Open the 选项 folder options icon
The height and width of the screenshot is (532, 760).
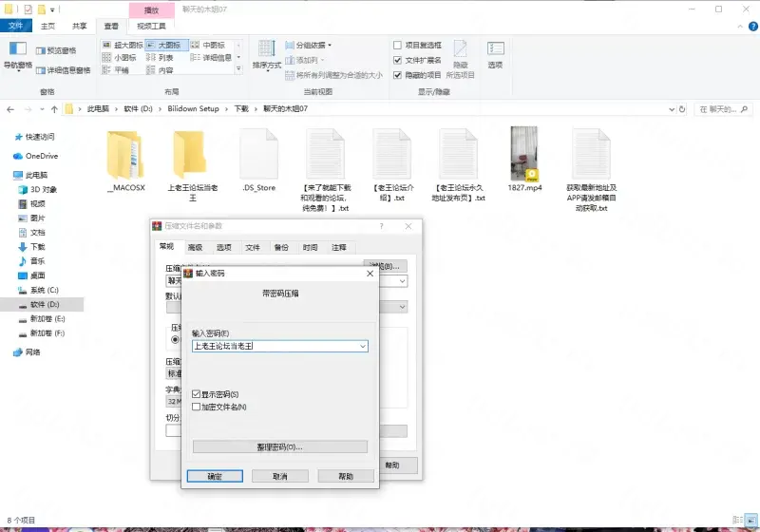(495, 54)
